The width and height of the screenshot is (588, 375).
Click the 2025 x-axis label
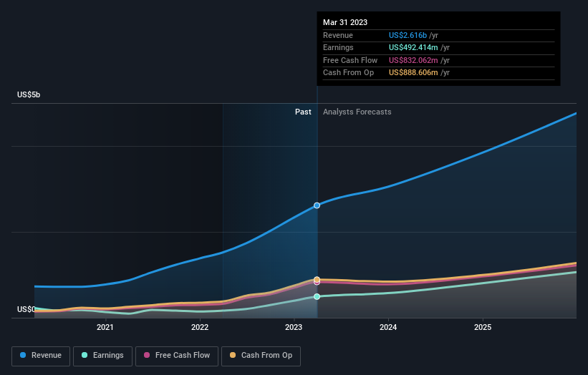(483, 327)
